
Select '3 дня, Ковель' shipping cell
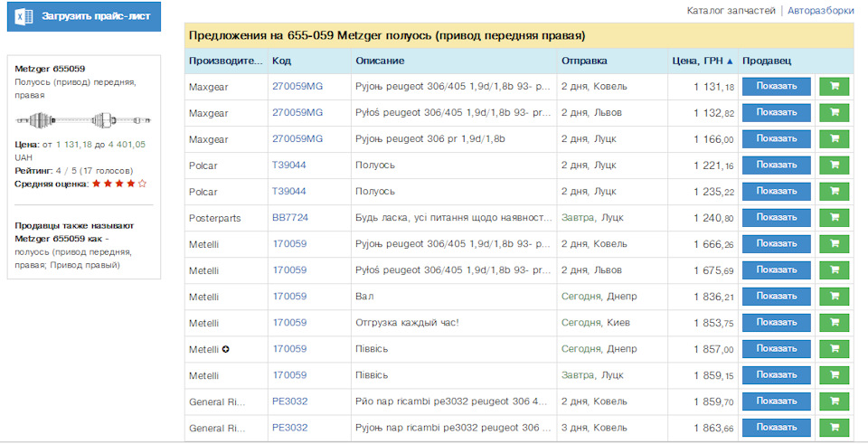(594, 428)
